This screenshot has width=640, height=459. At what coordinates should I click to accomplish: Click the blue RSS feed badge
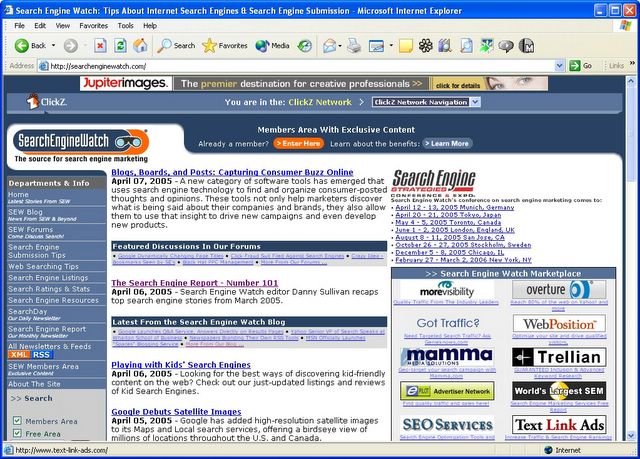[x=41, y=355]
